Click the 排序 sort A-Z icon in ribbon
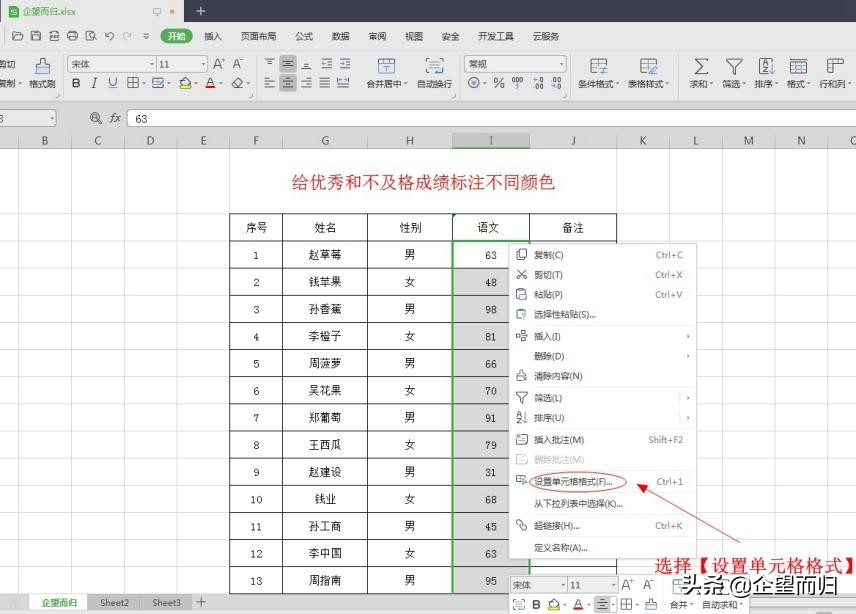The image size is (856, 614). point(766,67)
